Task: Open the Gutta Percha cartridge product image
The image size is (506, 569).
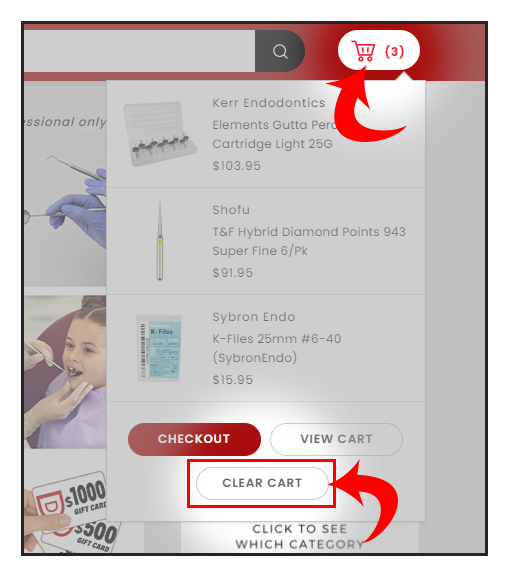Action: click(x=160, y=134)
